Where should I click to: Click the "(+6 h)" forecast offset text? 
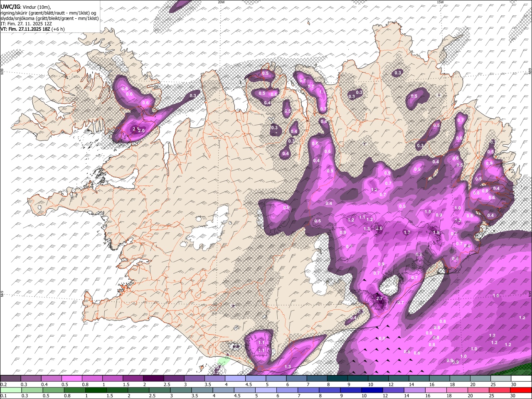58,29
